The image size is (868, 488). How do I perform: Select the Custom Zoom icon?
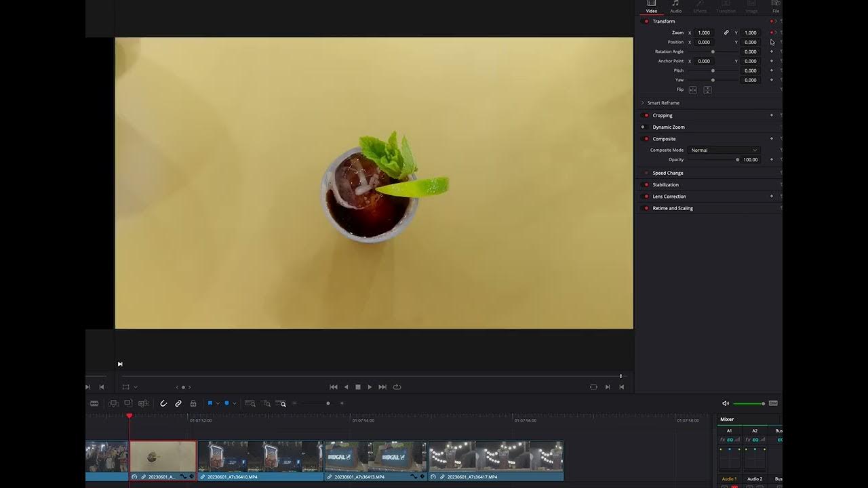(x=282, y=404)
